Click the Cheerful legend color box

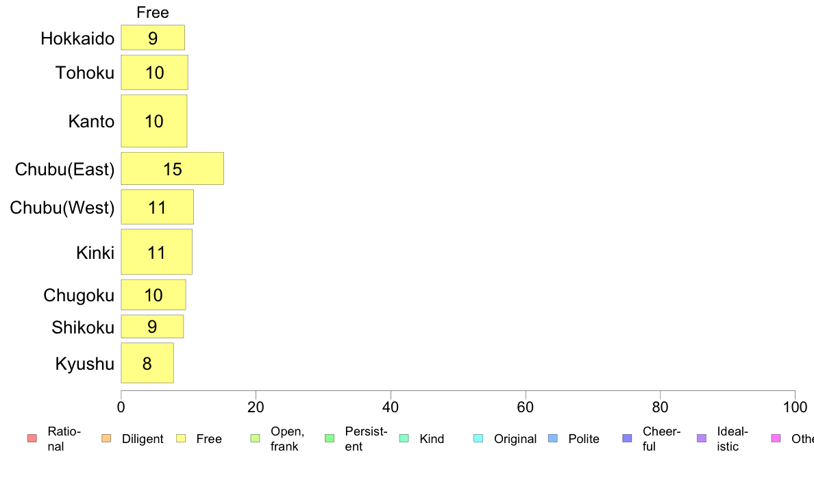pyautogui.click(x=627, y=438)
